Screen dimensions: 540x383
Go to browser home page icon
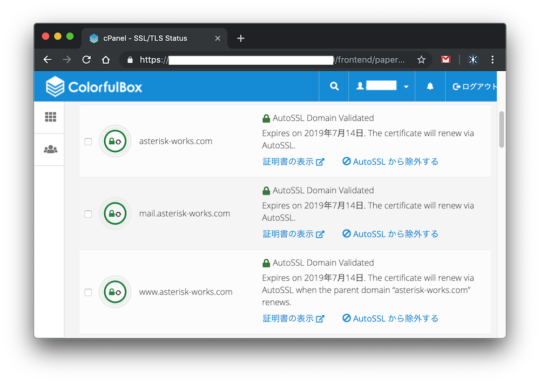(x=106, y=60)
